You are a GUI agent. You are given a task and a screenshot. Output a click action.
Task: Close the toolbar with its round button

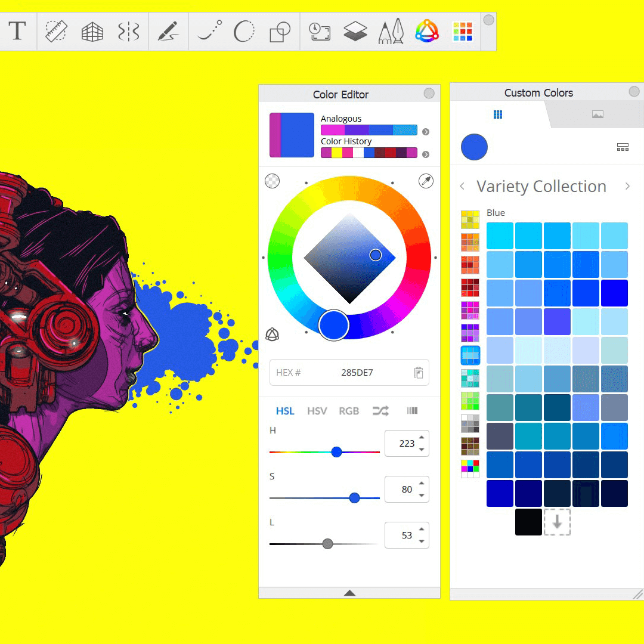click(489, 20)
